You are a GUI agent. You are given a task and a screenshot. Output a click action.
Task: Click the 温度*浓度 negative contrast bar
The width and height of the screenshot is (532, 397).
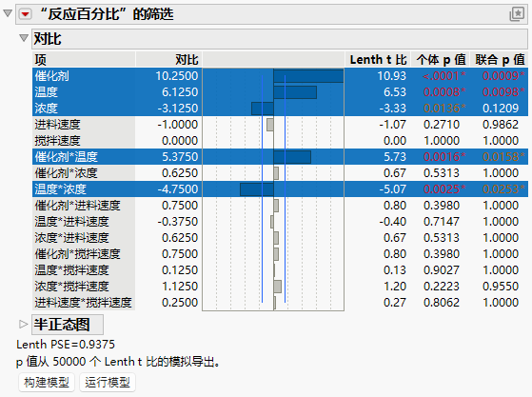(x=257, y=189)
